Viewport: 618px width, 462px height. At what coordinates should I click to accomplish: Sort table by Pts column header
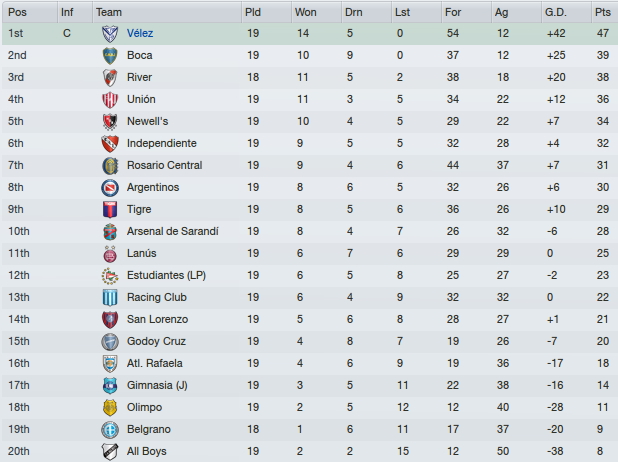pos(604,12)
